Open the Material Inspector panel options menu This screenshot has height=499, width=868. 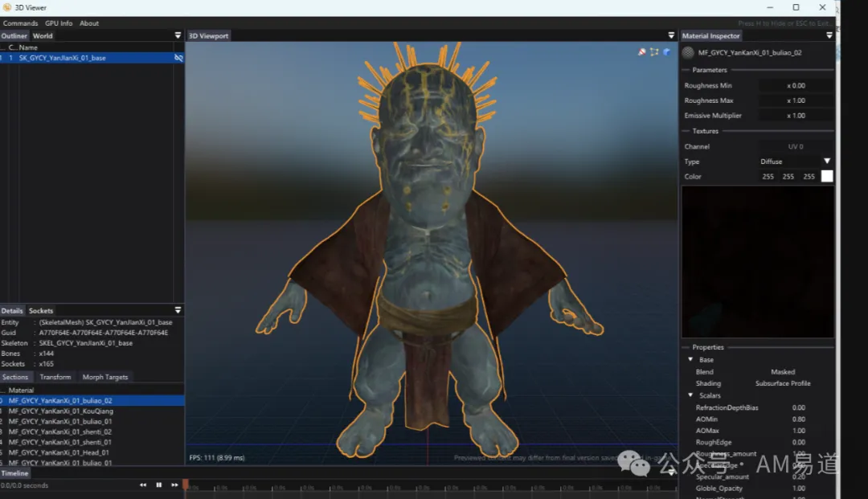tap(829, 35)
